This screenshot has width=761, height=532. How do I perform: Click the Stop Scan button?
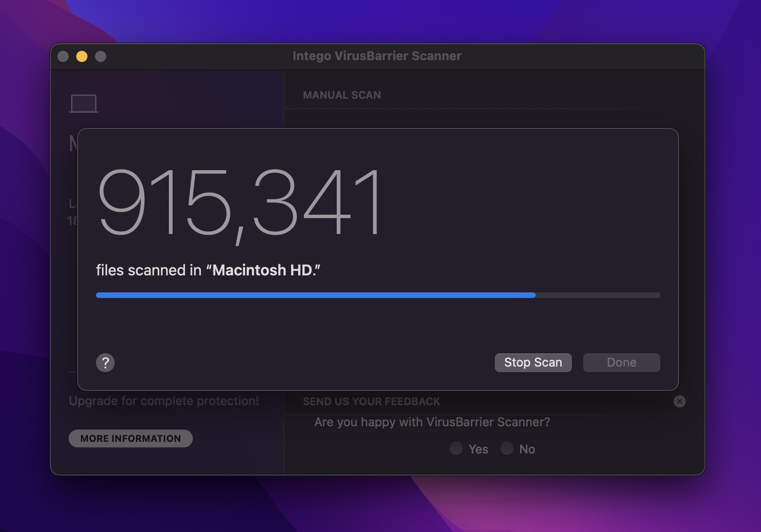click(533, 362)
